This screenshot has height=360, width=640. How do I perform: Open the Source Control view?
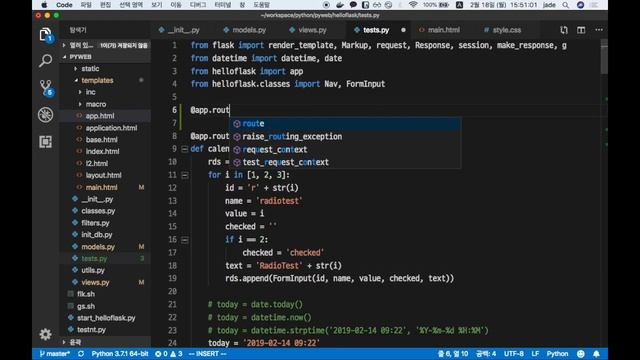[x=46, y=88]
